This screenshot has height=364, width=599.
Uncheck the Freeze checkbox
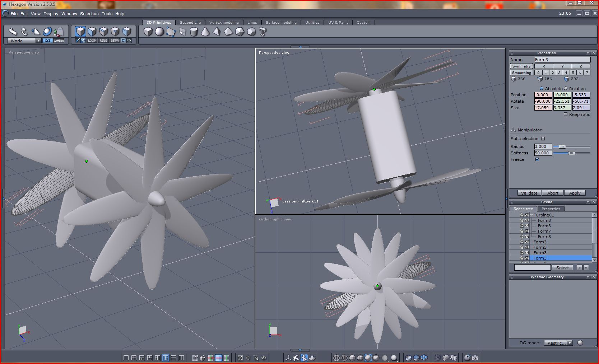[x=537, y=159]
